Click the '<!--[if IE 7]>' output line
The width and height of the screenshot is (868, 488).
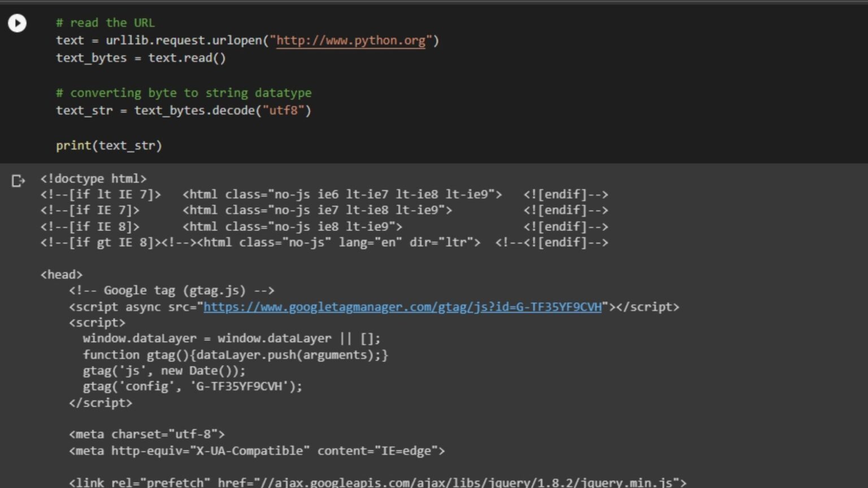click(x=324, y=211)
